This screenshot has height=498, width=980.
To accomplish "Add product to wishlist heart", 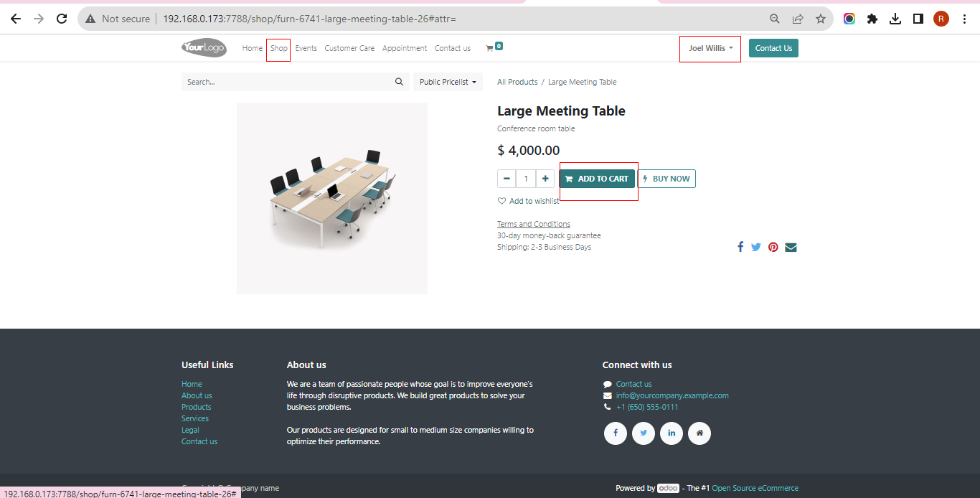I will pos(501,201).
